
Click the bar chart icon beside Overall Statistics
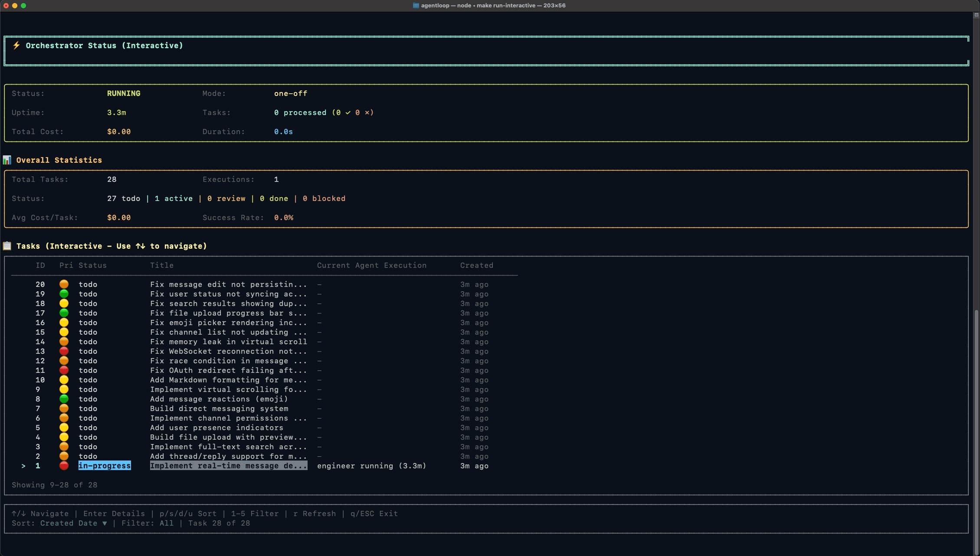[7, 160]
